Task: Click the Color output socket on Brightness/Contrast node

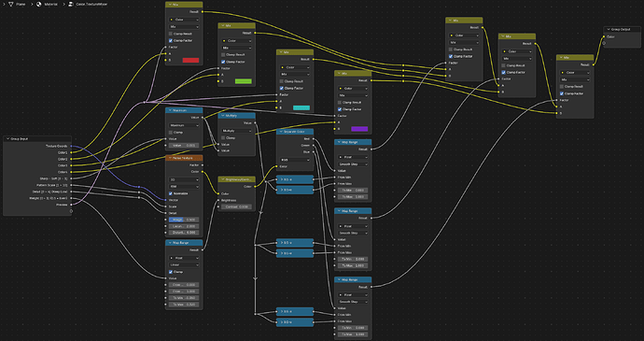Action: (255, 186)
